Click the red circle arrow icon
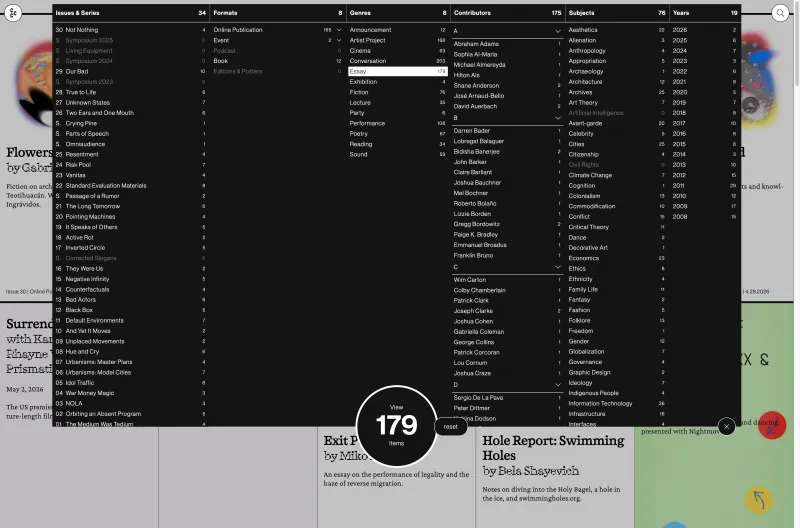 point(771,425)
